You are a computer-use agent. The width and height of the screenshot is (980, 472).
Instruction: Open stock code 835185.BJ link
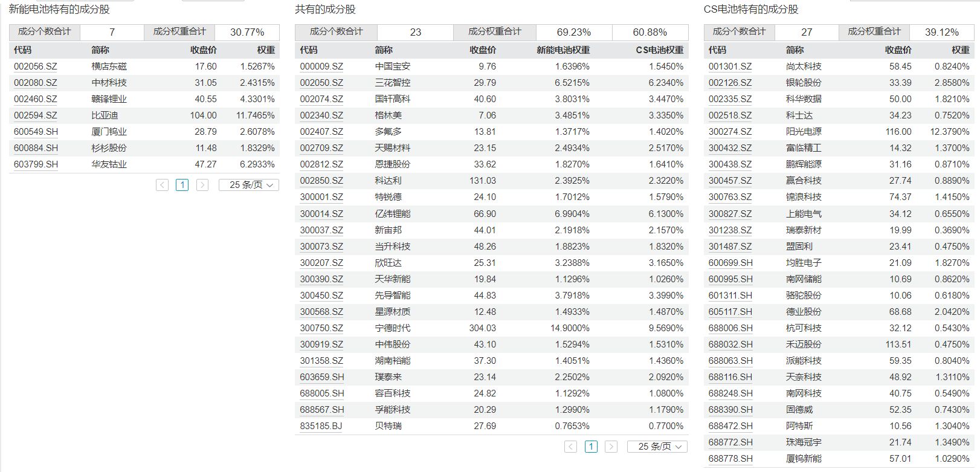pos(321,426)
